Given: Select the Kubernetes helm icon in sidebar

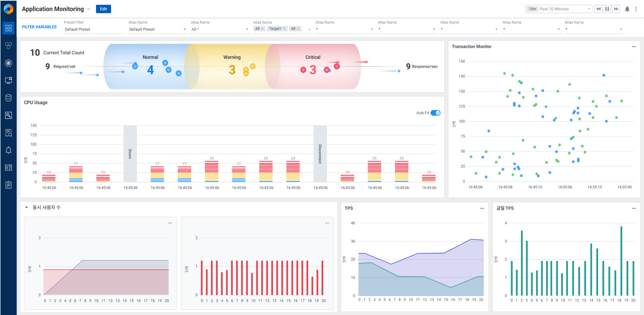Looking at the screenshot, I should click(x=8, y=63).
